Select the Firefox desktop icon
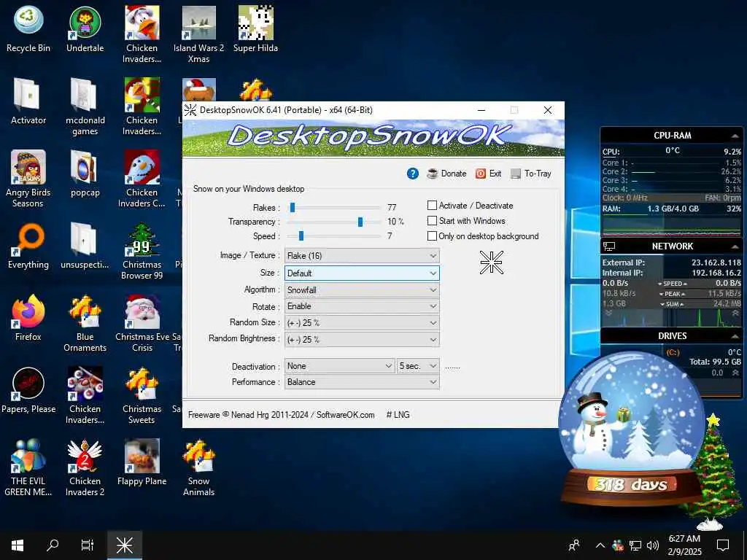The height and width of the screenshot is (560, 747). coord(28,318)
